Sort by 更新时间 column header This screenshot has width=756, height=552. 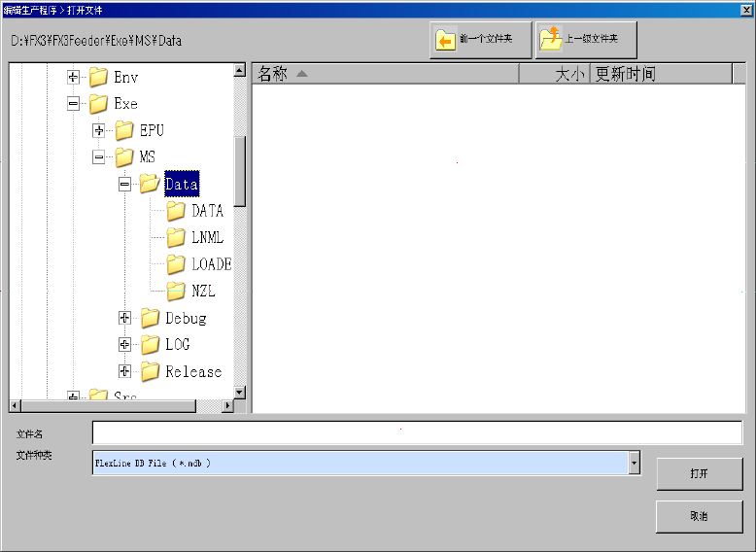661,74
